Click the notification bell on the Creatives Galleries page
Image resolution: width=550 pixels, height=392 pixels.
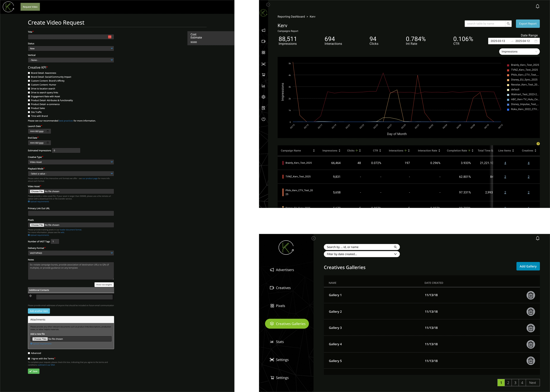pyautogui.click(x=538, y=238)
